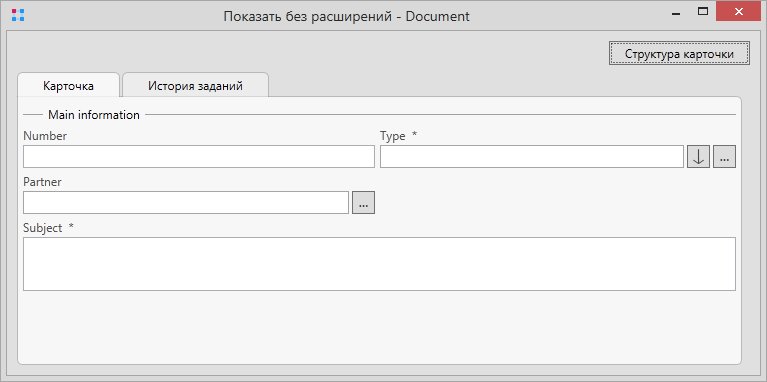Image resolution: width=767 pixels, height=382 pixels.
Task: Minimize the Document window
Action: pyautogui.click(x=677, y=13)
